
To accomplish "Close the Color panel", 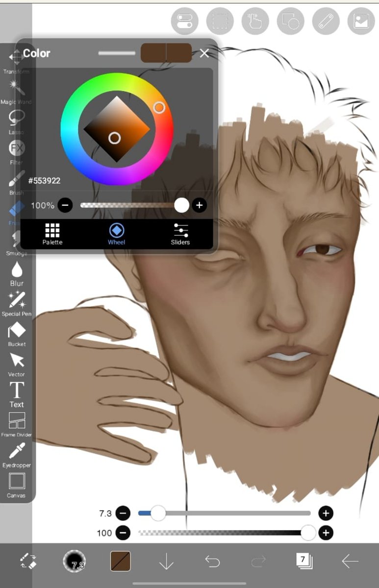I will pos(204,53).
